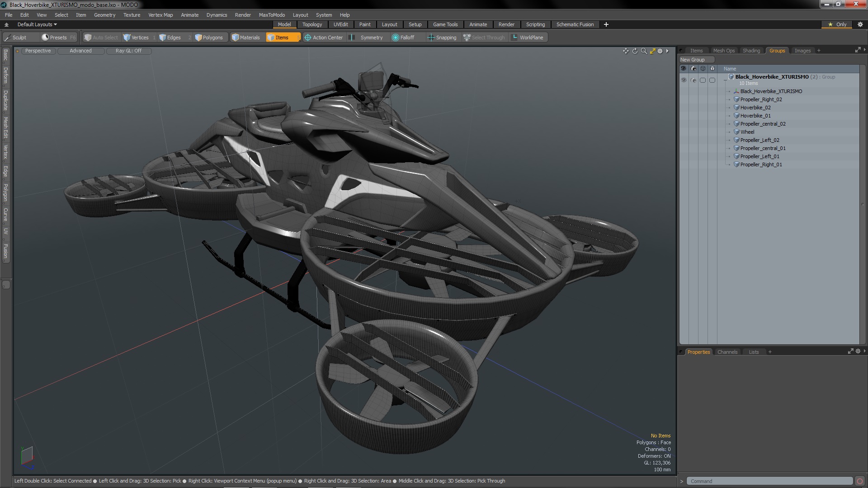Click the Command input field

(x=769, y=481)
